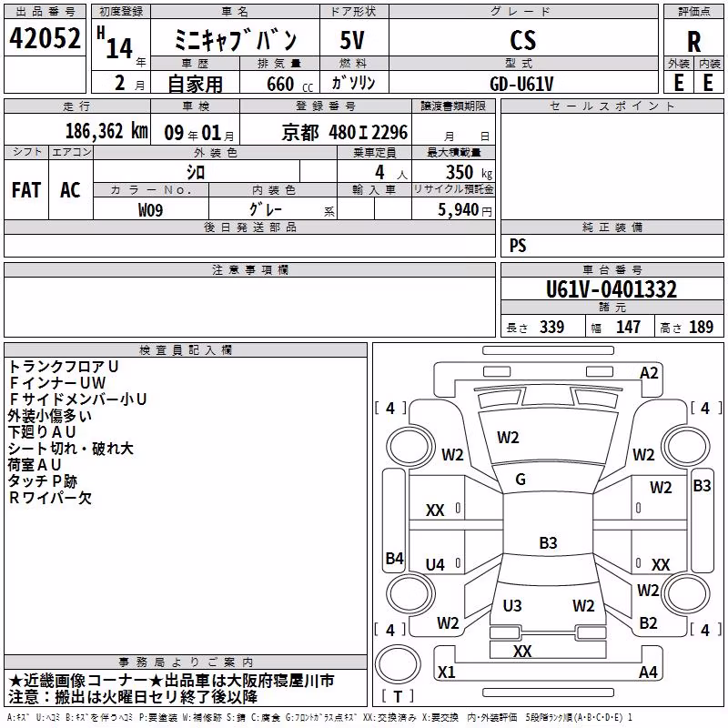Click the recycle deposit 5,940 yen

tap(465, 210)
